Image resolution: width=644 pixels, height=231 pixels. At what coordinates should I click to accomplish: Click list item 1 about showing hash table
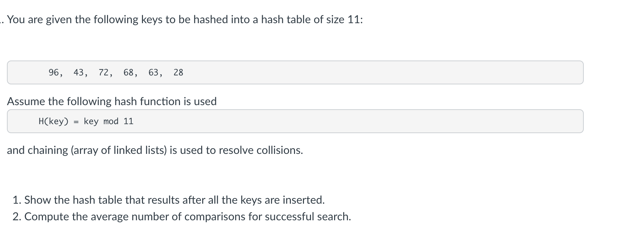169,200
